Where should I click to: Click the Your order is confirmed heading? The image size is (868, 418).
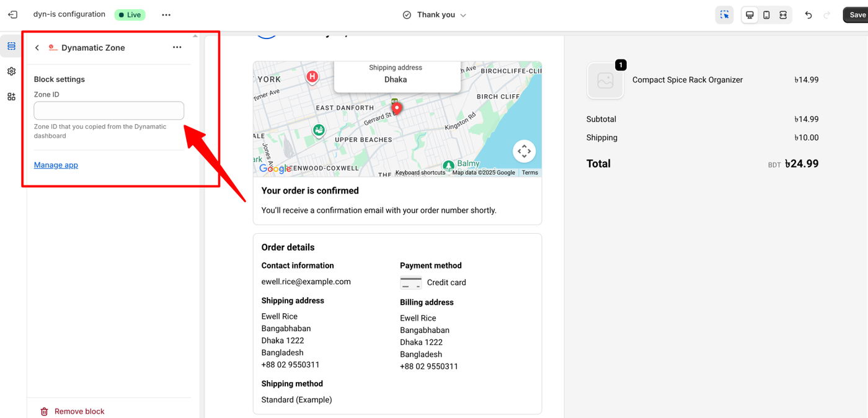[310, 191]
